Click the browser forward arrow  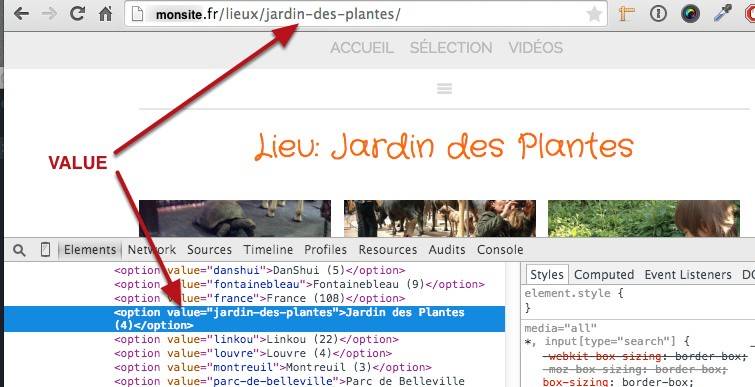pos(49,13)
